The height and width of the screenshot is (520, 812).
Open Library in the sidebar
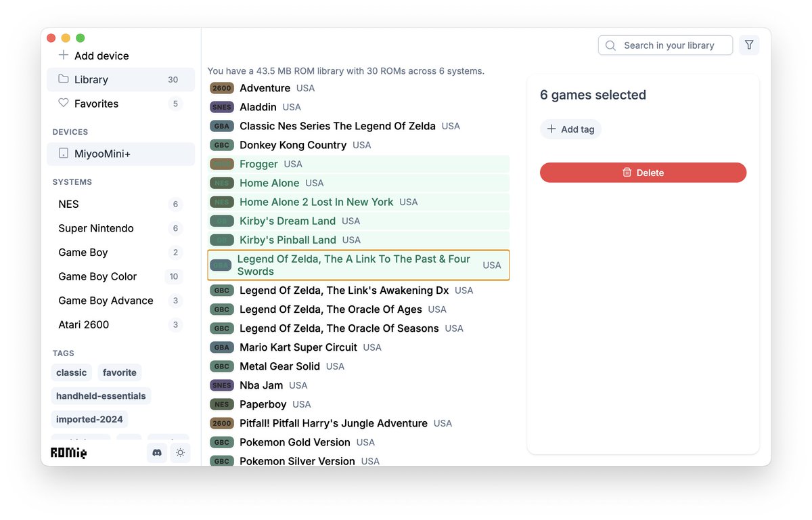[x=120, y=79]
